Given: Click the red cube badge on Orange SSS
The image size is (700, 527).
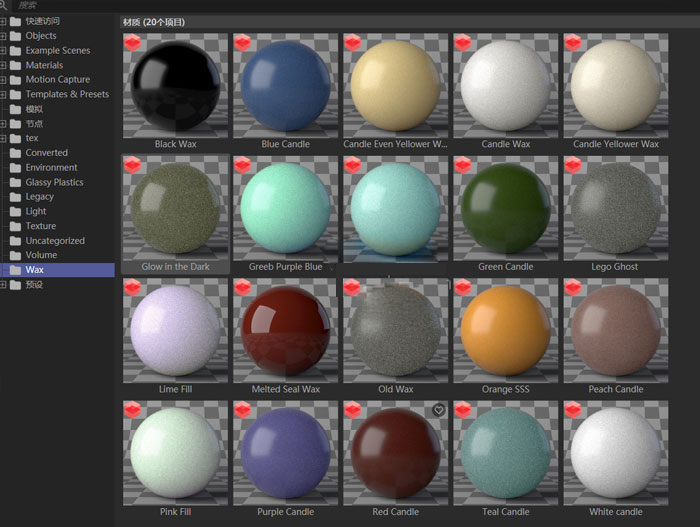Looking at the screenshot, I should (x=463, y=288).
